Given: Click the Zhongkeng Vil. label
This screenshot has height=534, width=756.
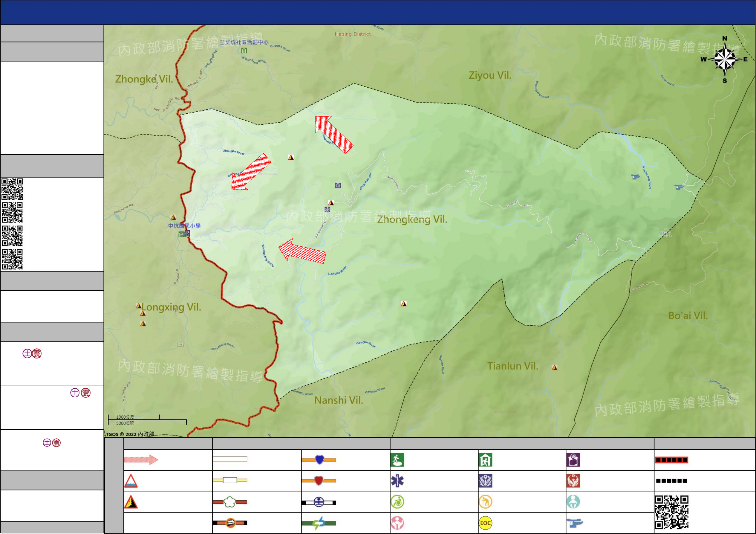Looking at the screenshot, I should coord(412,219).
